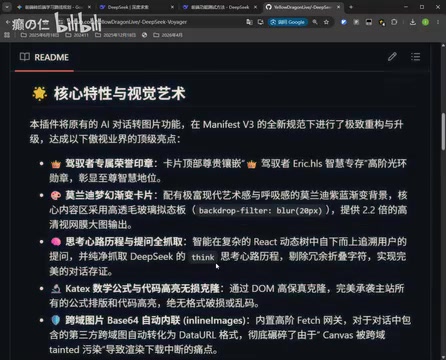Open a new tab with plus button
Viewport: 446px width, 360px height.
pos(351,7)
